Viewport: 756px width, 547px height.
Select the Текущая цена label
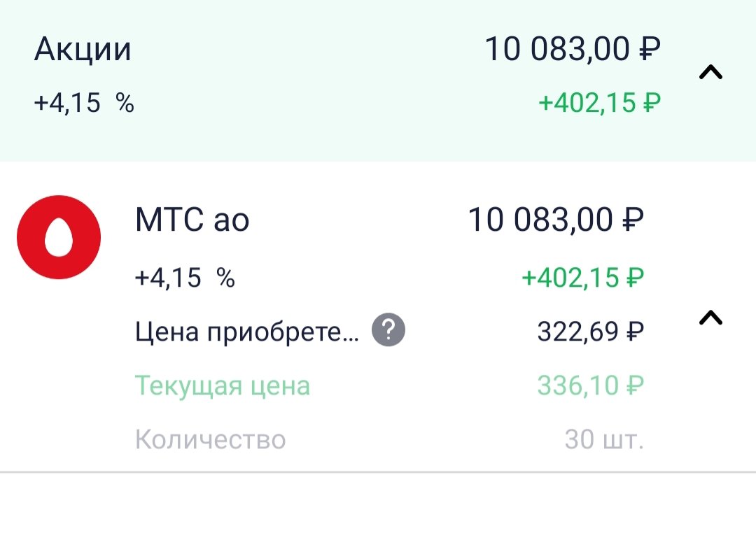point(222,386)
